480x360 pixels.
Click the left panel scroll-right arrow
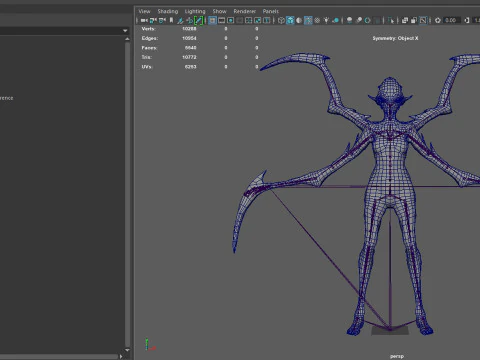[x=121, y=356]
